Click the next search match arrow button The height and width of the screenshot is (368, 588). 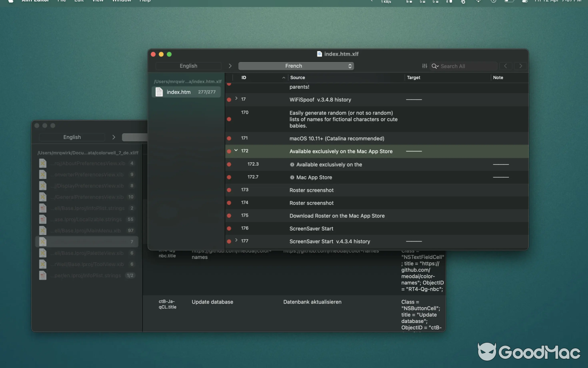pos(520,66)
